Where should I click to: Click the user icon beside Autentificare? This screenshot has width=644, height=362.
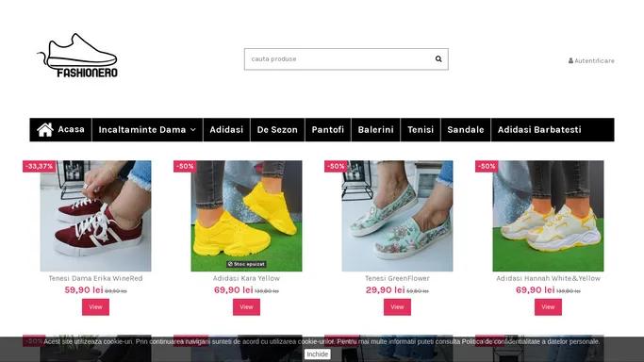pos(570,60)
